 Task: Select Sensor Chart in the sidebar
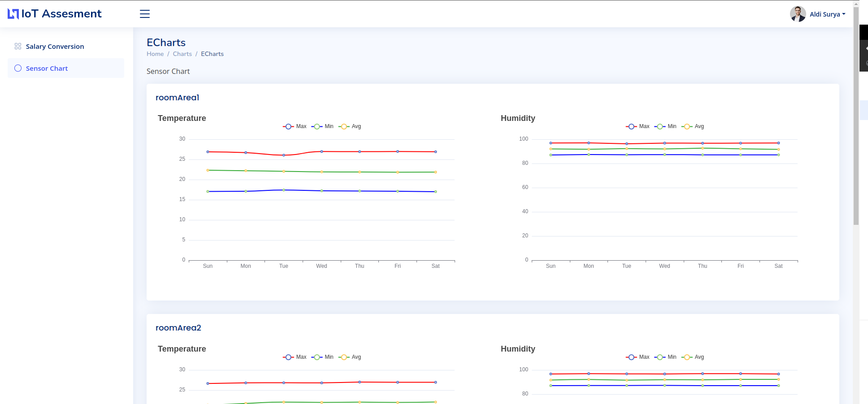(47, 68)
